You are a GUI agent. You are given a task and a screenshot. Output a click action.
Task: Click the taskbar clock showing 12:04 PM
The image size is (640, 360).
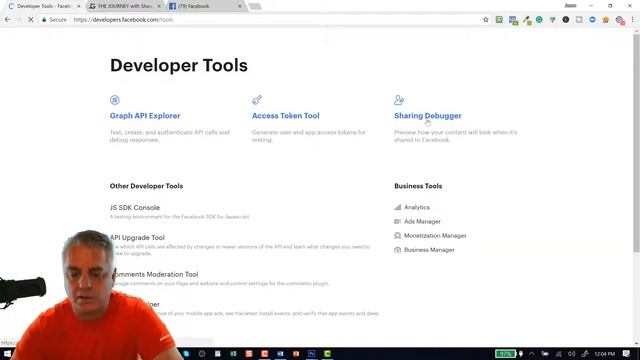pos(604,354)
